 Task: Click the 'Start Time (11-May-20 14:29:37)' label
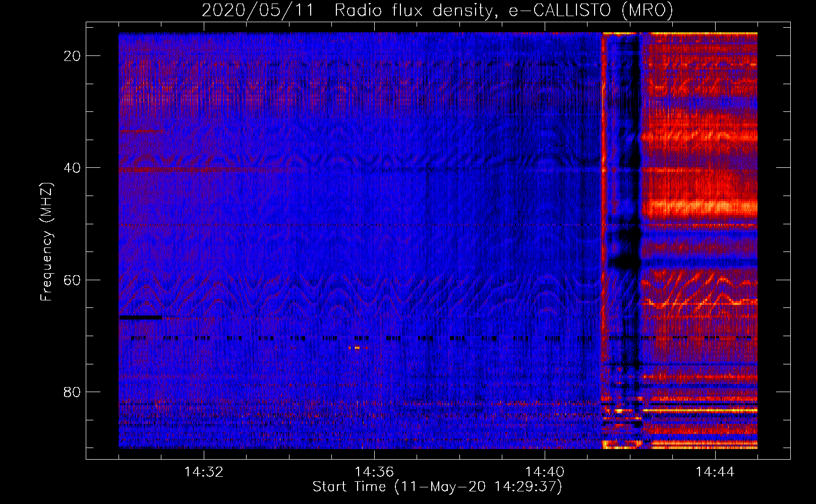[x=437, y=487]
